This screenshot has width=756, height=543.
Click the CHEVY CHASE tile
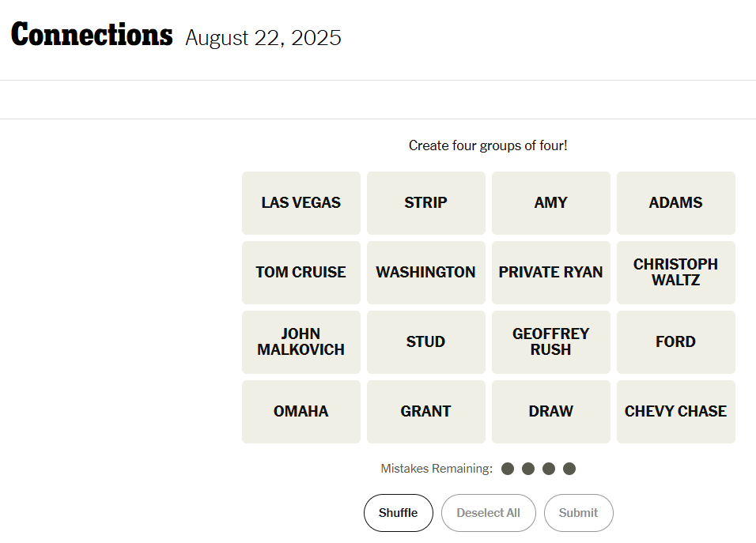point(676,412)
